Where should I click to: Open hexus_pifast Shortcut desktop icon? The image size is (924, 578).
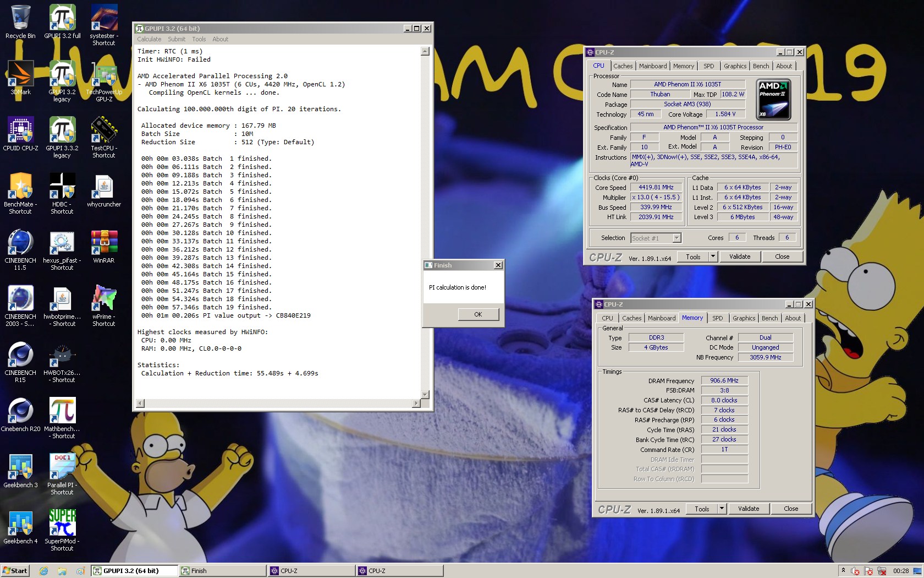[62, 250]
